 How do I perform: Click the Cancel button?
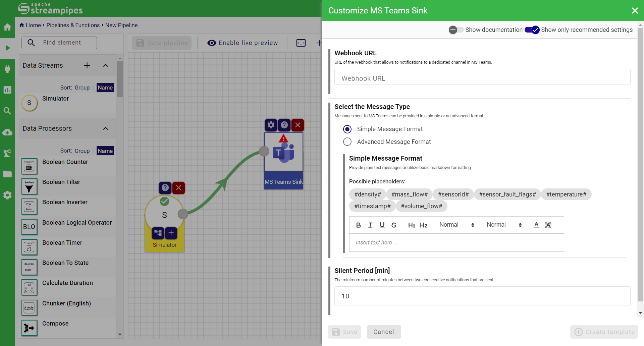(x=383, y=332)
